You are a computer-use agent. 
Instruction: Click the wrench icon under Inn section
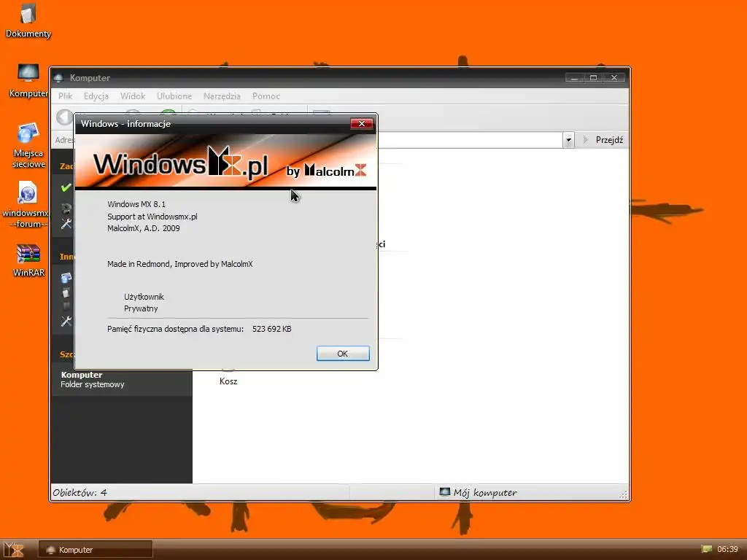pyautogui.click(x=66, y=322)
